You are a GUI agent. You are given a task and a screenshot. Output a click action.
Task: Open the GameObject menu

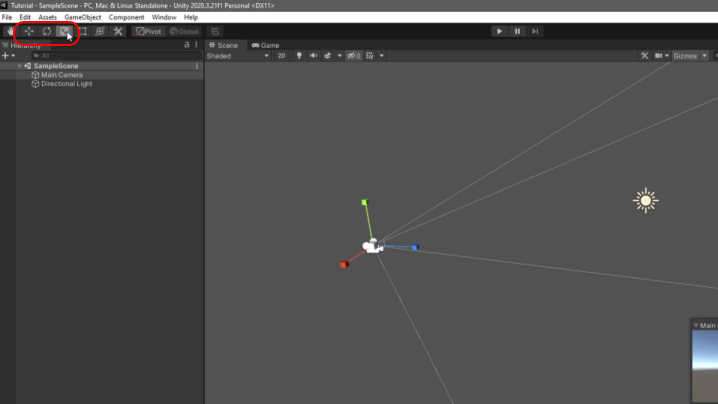coord(83,17)
